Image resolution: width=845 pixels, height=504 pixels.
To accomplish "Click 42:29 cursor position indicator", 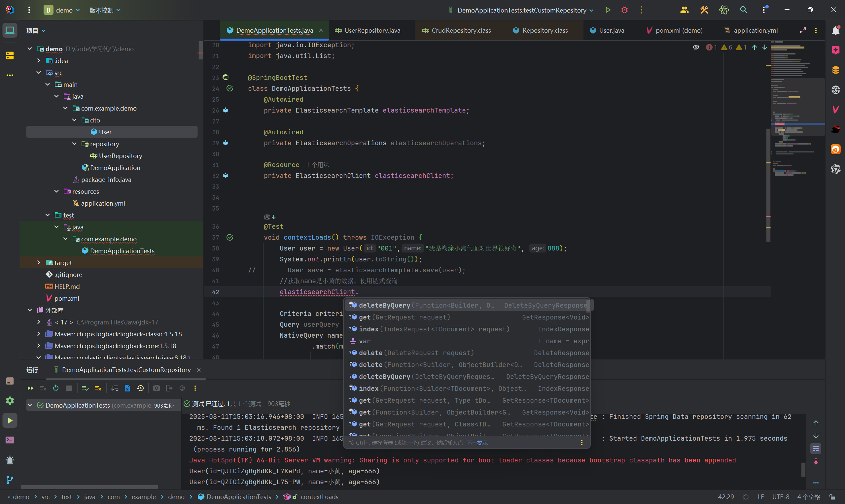I will point(726,497).
